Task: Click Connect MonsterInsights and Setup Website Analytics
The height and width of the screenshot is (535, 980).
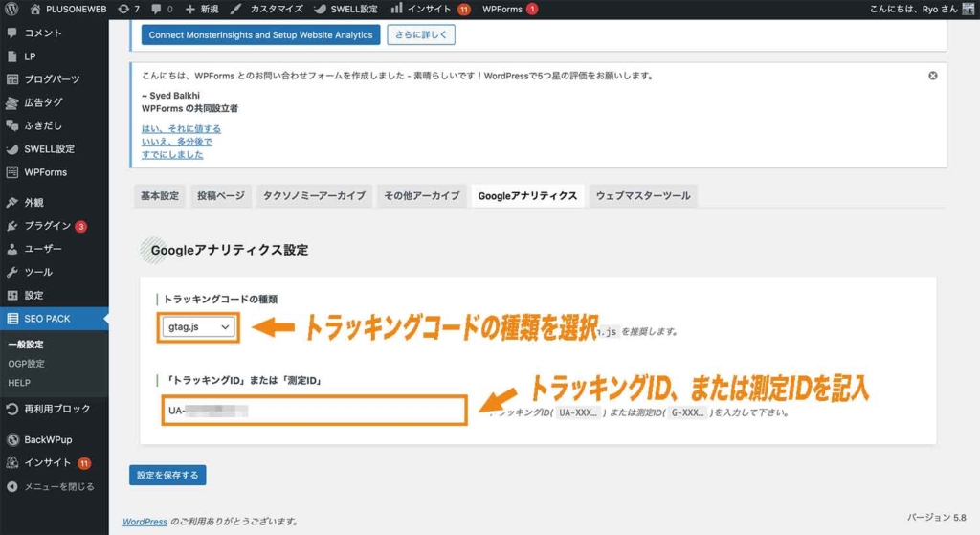Action: tap(260, 35)
